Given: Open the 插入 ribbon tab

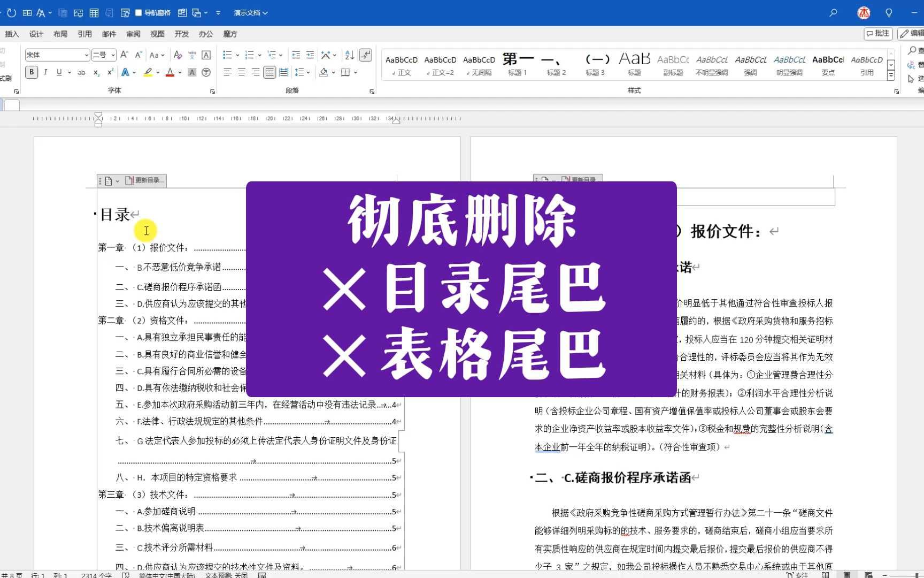Looking at the screenshot, I should (12, 34).
